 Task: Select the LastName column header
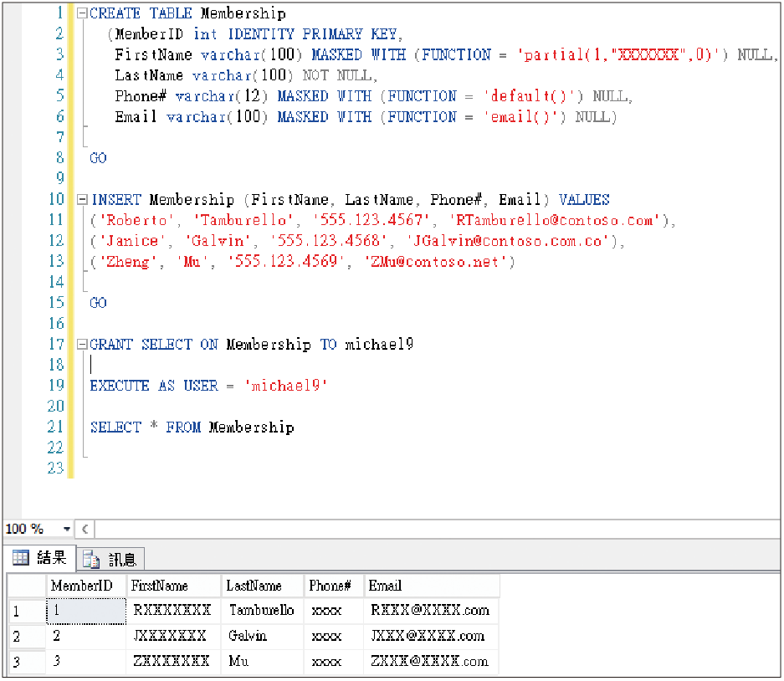pyautogui.click(x=263, y=586)
